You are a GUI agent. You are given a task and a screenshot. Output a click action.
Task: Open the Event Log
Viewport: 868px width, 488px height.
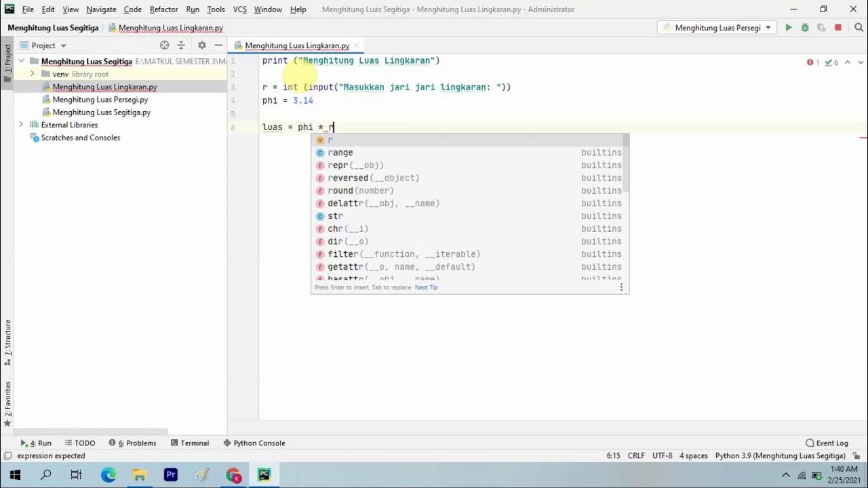click(x=827, y=443)
